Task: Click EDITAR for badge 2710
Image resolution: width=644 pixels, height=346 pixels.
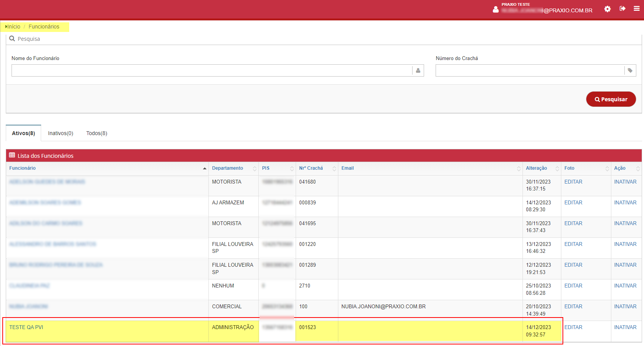Action: coord(573,286)
